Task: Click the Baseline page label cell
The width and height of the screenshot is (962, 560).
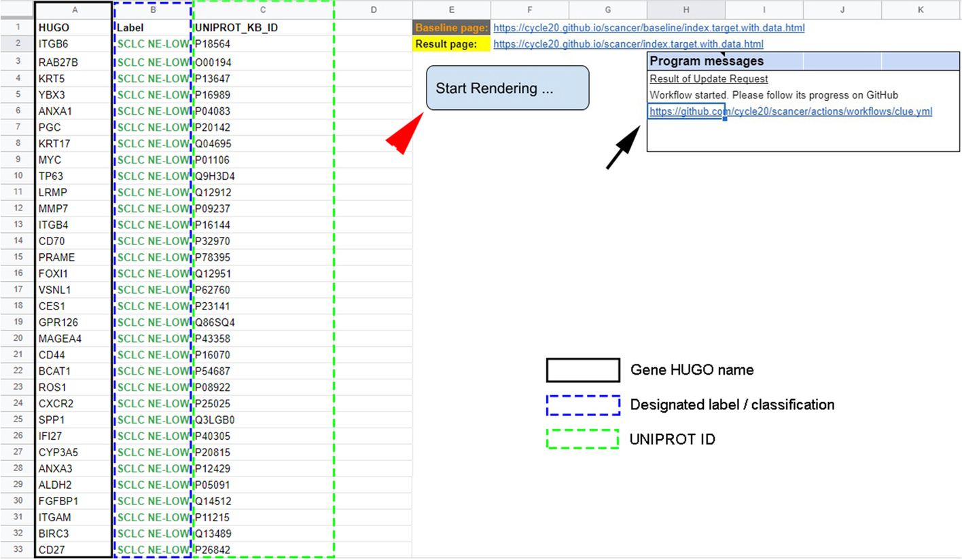Action: [x=451, y=28]
